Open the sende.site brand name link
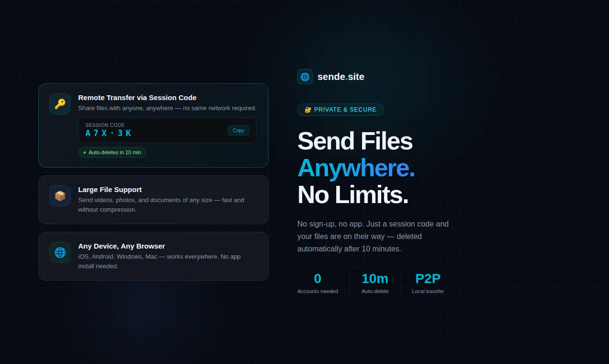 click(x=341, y=77)
